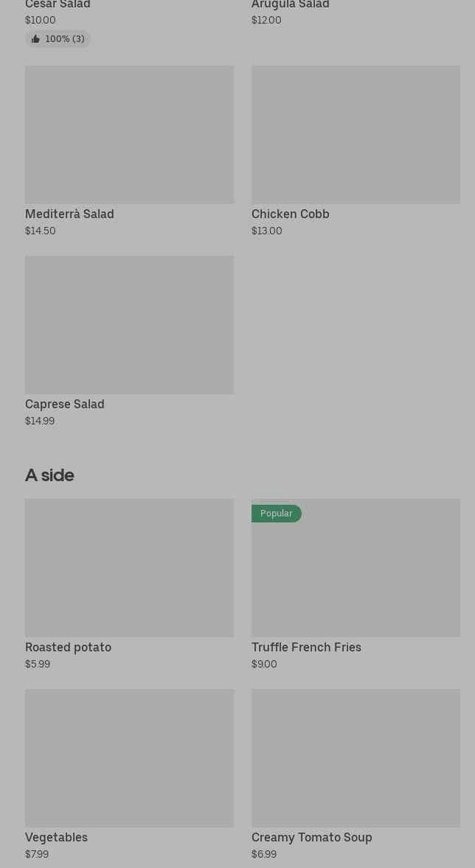Viewport: 475px width, 868px height.
Task: Click the Roasted potato name
Action: pos(68,648)
